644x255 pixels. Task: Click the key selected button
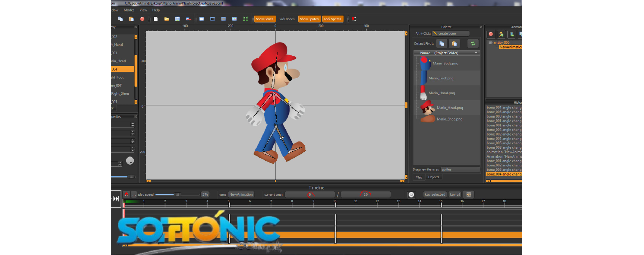coord(435,194)
